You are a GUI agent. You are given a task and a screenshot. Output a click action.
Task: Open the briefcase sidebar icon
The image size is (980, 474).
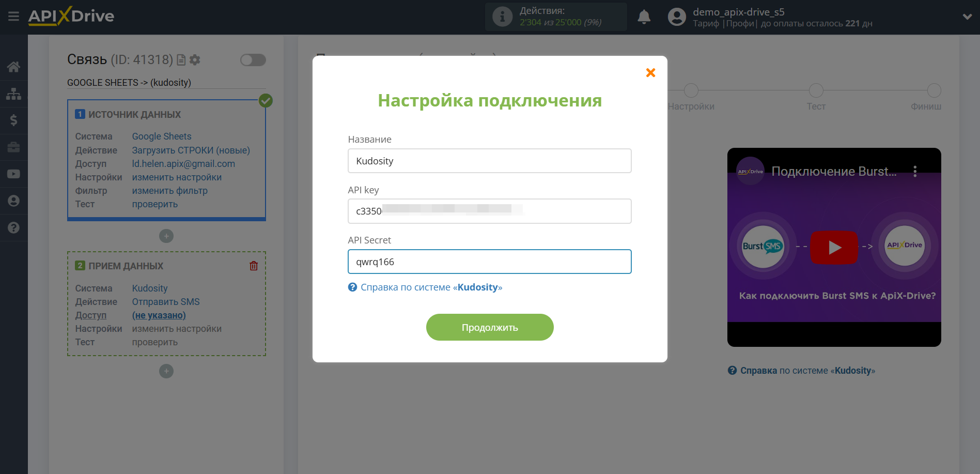click(x=13, y=147)
